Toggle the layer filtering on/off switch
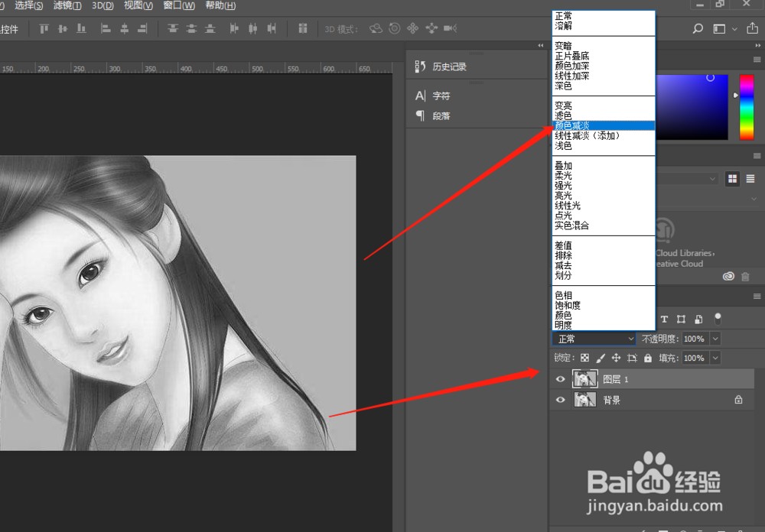765x532 pixels. click(718, 319)
